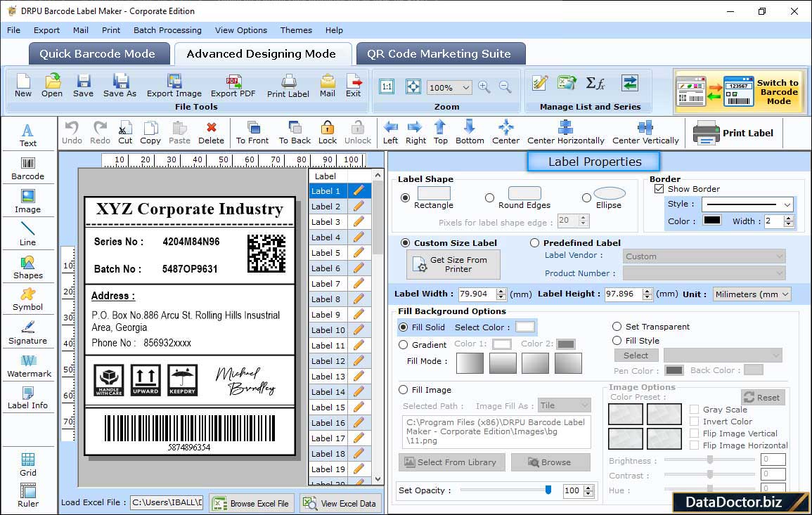812x515 pixels.
Task: Export label as PDF
Action: pos(233,86)
